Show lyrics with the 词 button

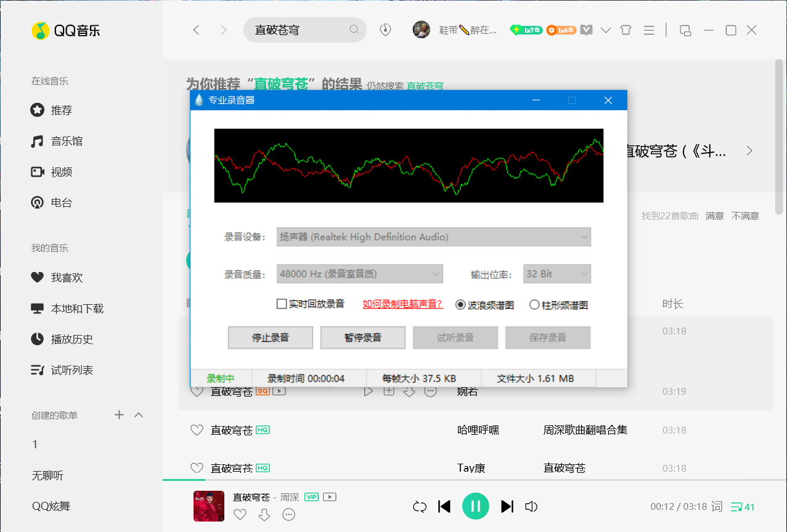[717, 507]
